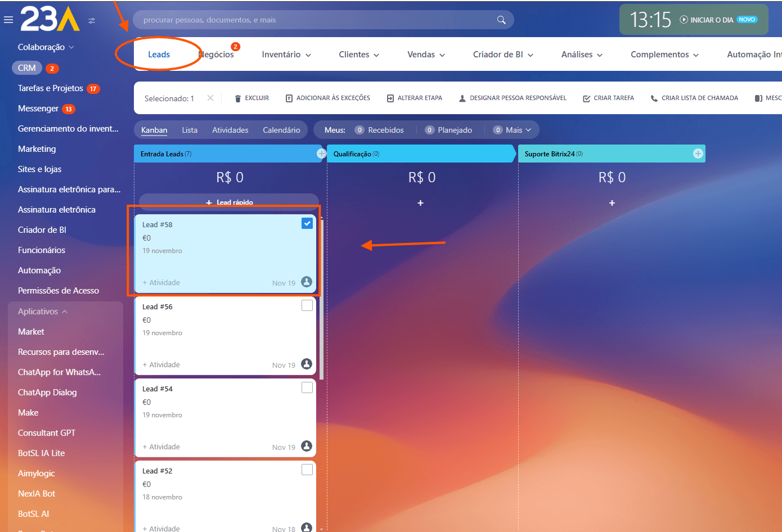Click the Criar Lista de Chamada phone icon
Viewport: 782px width, 532px height.
[x=654, y=98]
